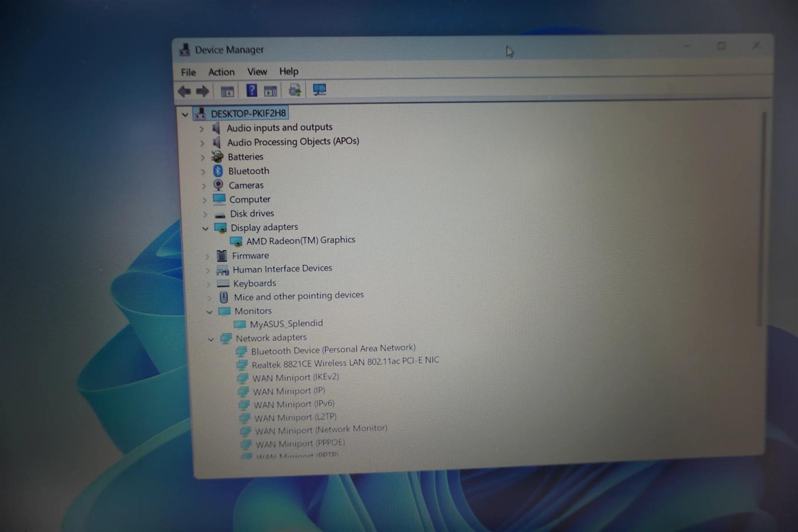Viewport: 798px width, 532px height.
Task: Click the monitor toolbar icon
Action: coord(319,90)
